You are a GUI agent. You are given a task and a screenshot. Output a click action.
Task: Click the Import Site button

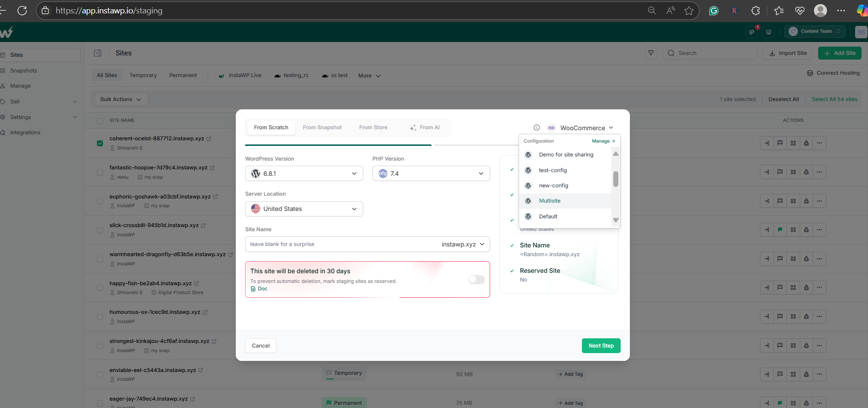[788, 53]
